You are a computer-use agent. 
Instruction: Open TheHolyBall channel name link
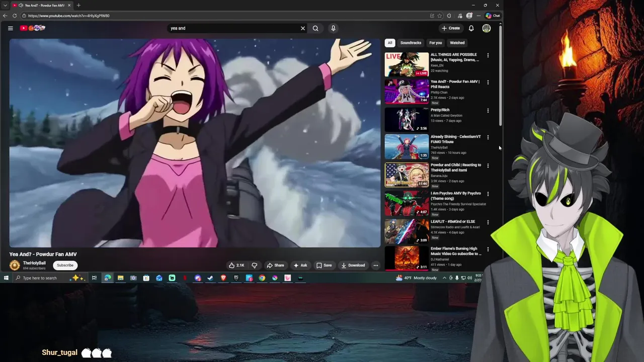point(34,263)
